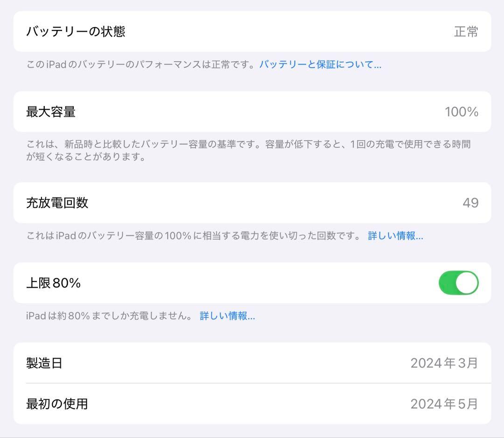Select the 充放電回数 row
This screenshot has height=438, width=504.
[x=252, y=203]
